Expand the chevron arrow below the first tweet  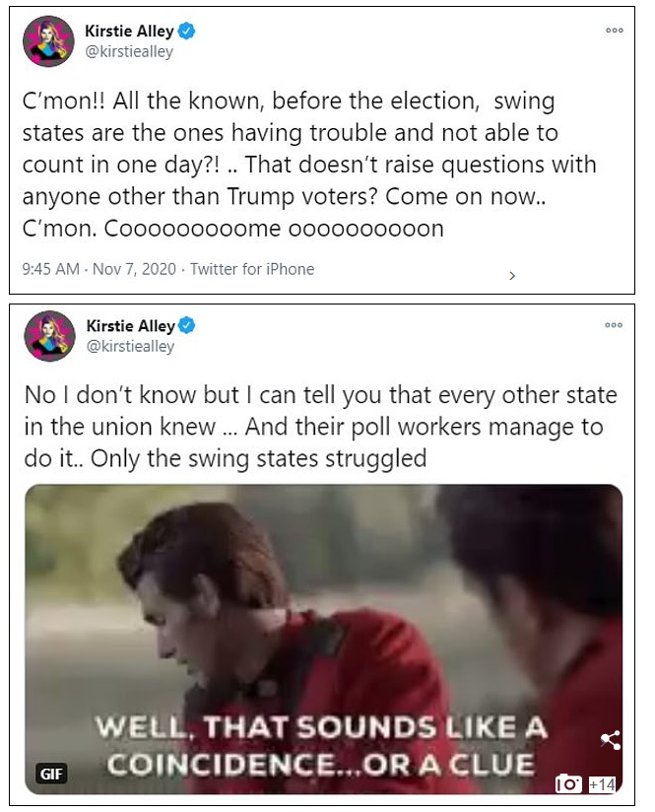click(512, 277)
